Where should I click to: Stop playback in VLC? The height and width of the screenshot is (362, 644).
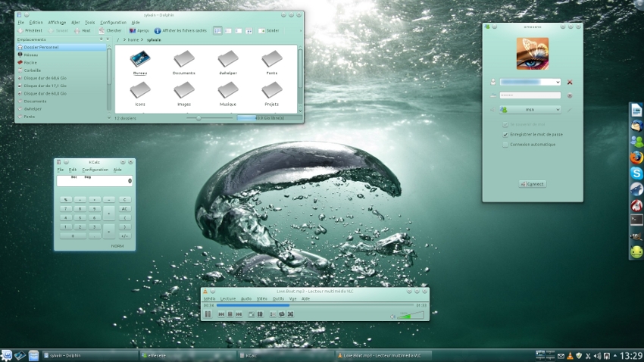point(230,314)
